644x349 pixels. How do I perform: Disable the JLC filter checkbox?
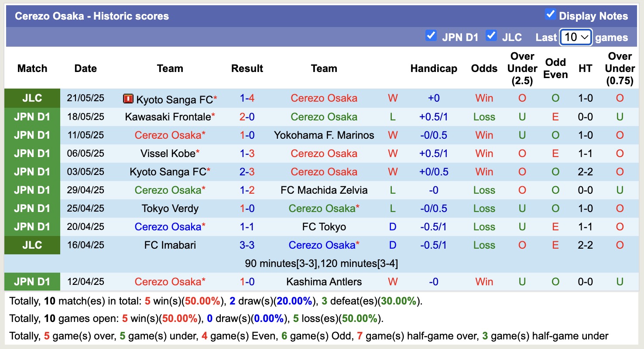click(491, 37)
